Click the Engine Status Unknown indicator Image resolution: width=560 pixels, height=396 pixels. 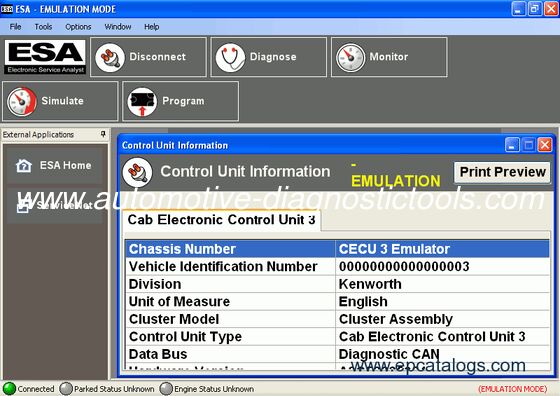pos(166,389)
